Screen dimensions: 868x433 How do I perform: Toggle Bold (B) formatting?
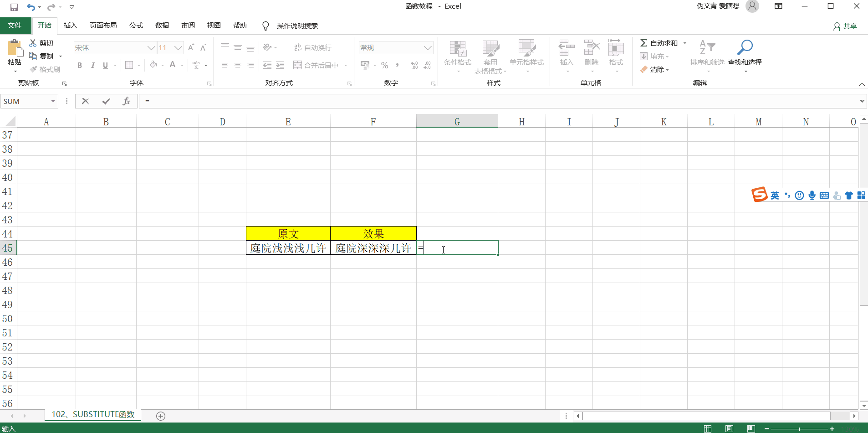pos(80,65)
